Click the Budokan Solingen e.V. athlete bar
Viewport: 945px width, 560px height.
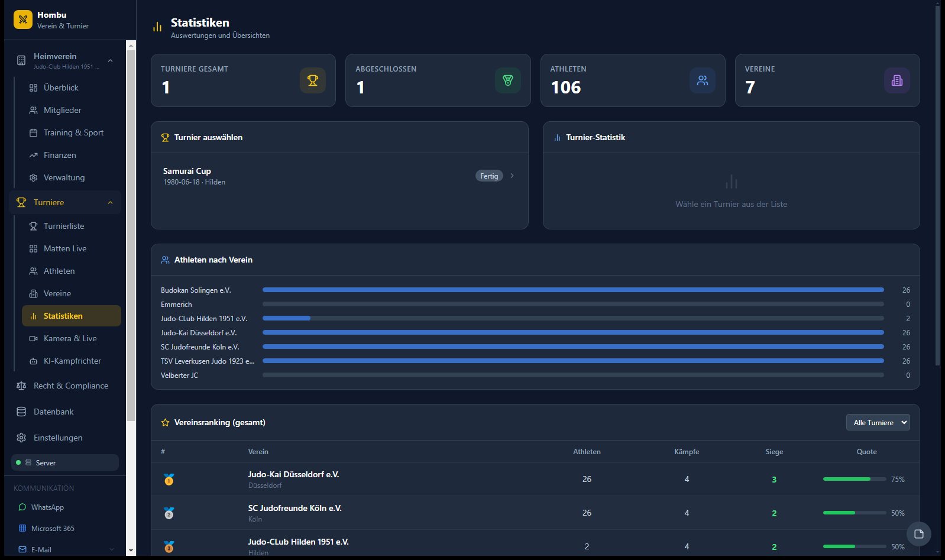click(x=573, y=290)
